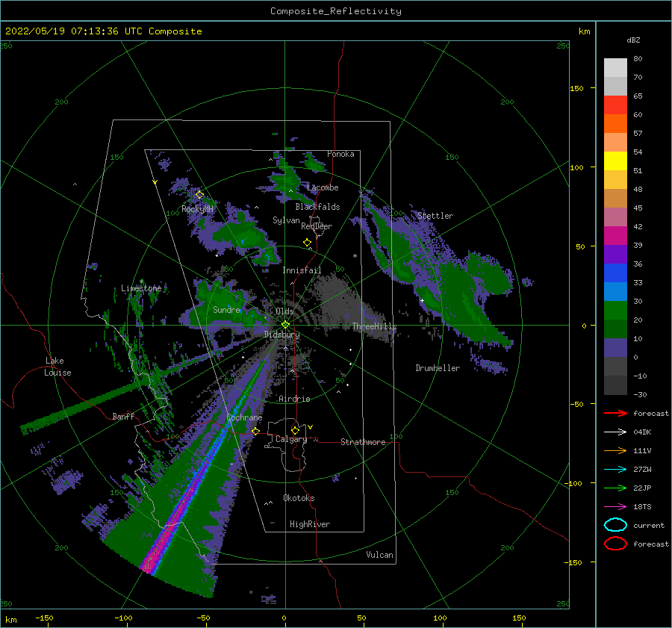Click the yellow diamond marker below RedDeer
The image size is (672, 628).
[x=308, y=243]
